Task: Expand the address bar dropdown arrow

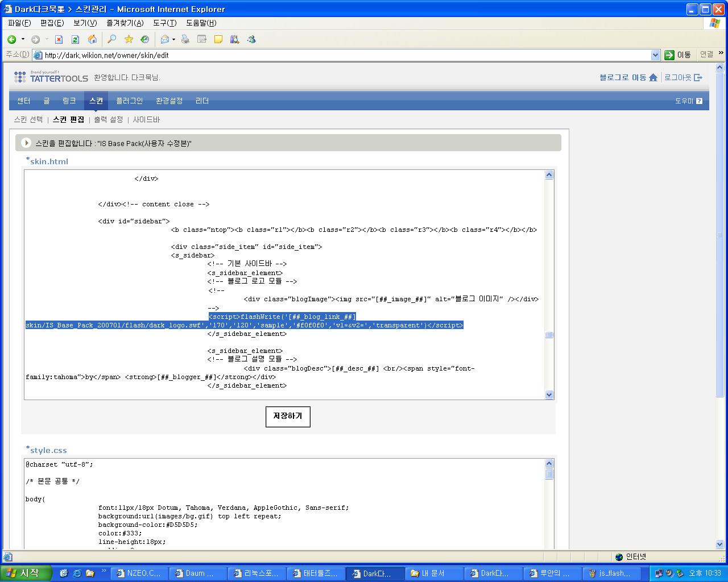Action: coord(655,55)
